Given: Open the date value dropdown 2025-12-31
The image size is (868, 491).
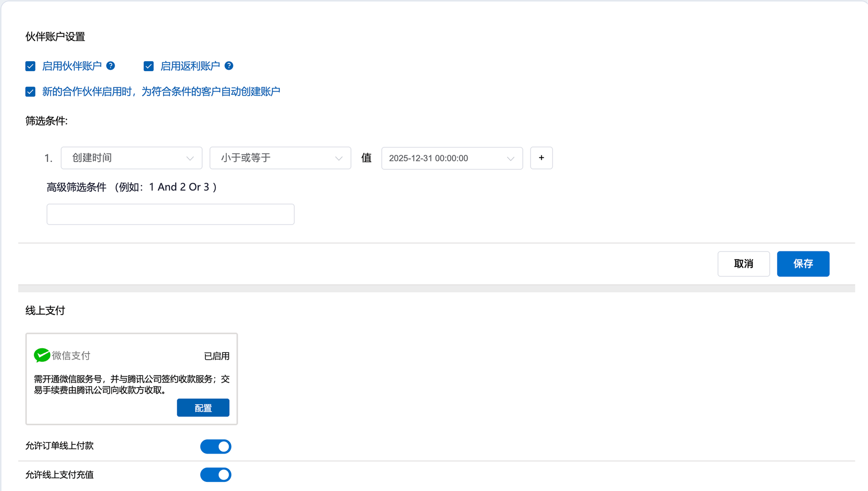Looking at the screenshot, I should pos(452,158).
